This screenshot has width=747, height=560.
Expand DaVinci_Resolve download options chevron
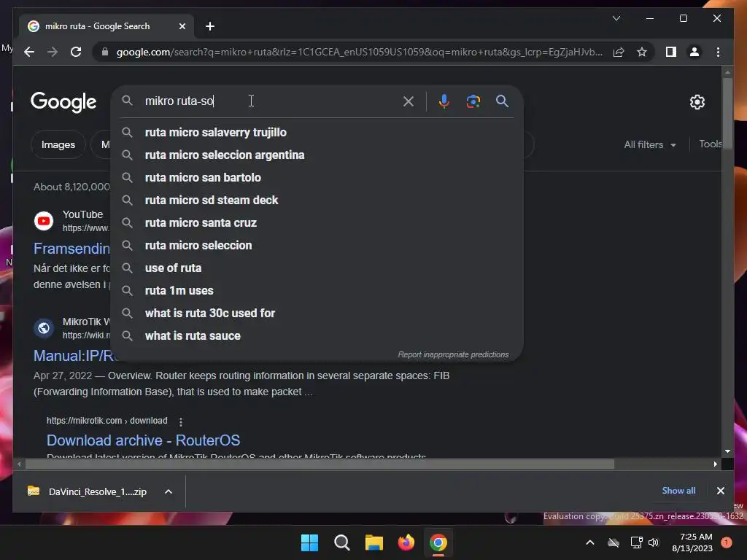point(169,491)
